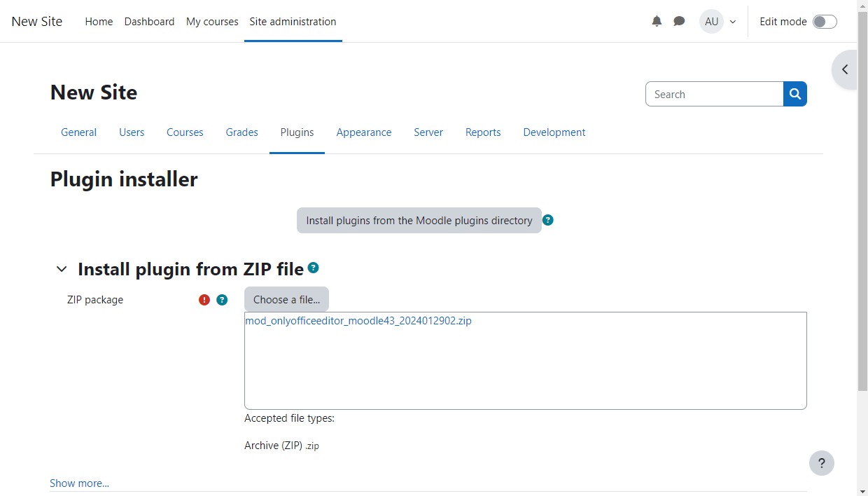Click the help icon for ZIP package

(222, 300)
